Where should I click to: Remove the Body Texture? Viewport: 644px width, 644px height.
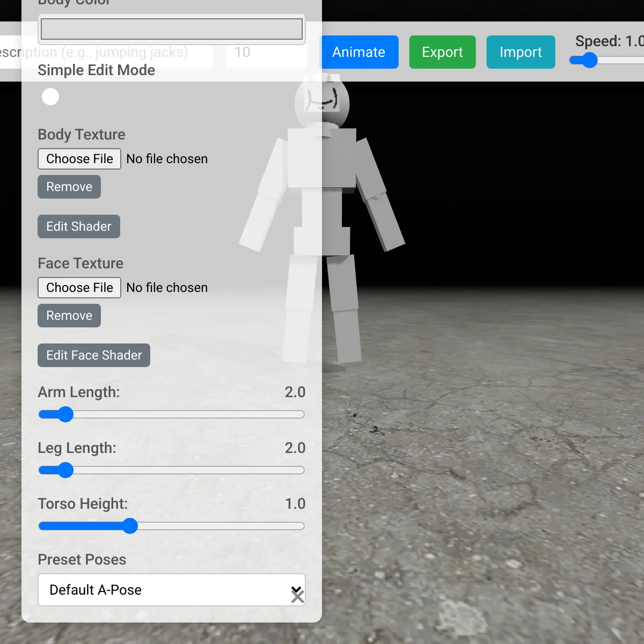point(69,187)
